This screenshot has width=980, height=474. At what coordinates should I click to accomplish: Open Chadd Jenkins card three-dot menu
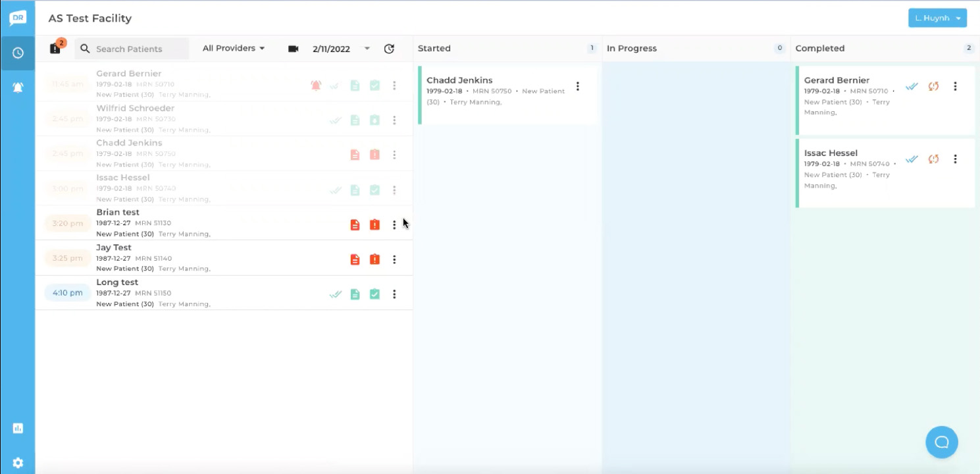click(x=578, y=86)
